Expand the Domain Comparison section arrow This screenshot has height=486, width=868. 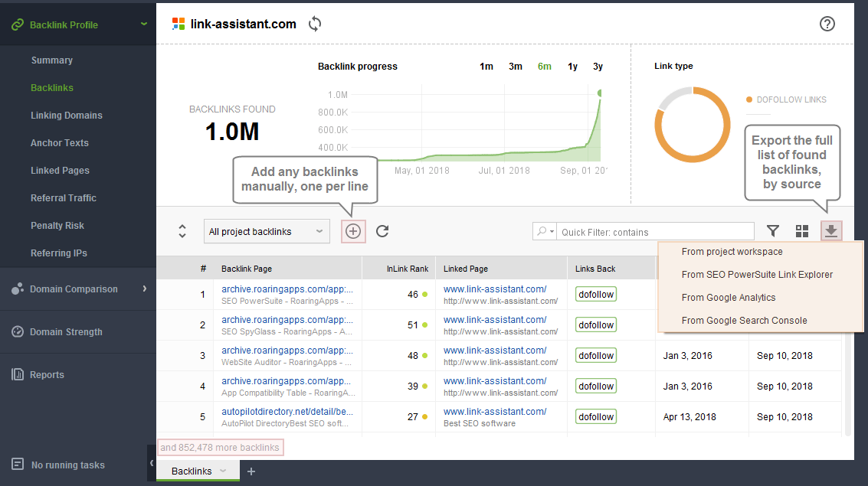click(145, 289)
